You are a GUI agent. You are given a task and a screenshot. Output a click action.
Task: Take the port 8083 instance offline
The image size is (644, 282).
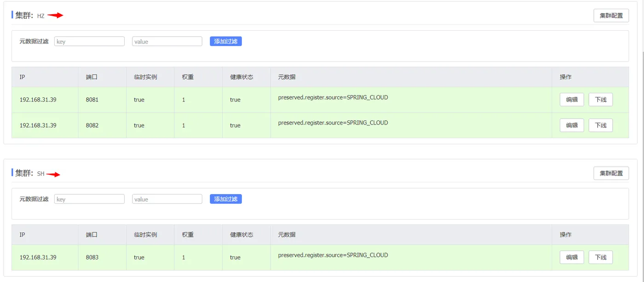pyautogui.click(x=601, y=257)
